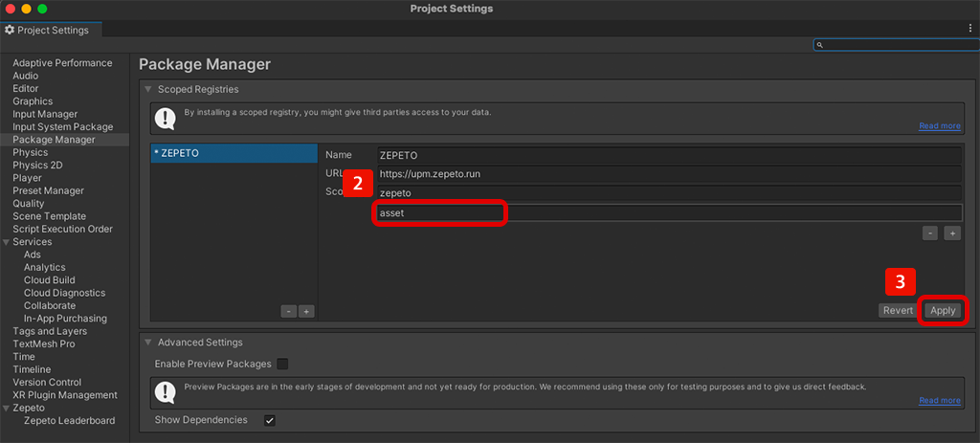Collapse the Services tree group
This screenshot has width=980, height=443.
click(x=7, y=242)
